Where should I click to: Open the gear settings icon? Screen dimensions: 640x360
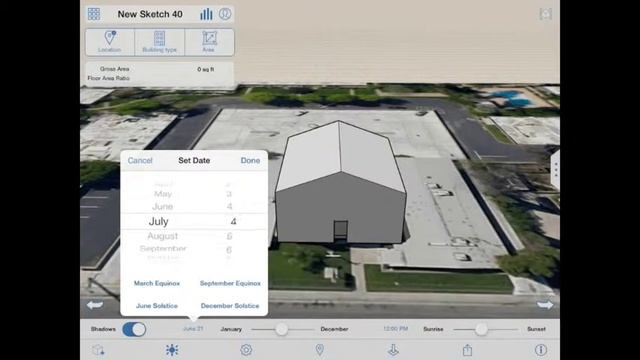246,350
